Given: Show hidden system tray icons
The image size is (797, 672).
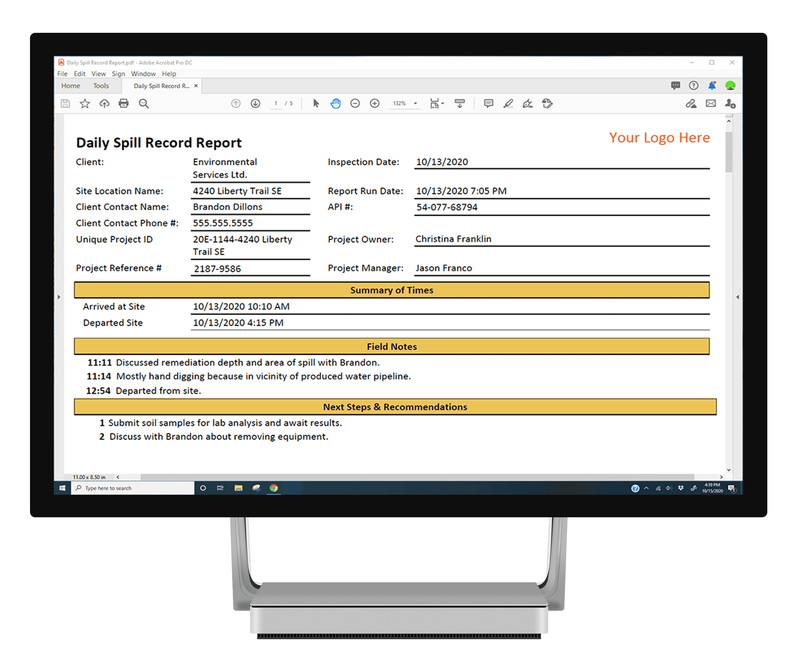Looking at the screenshot, I should [646, 488].
